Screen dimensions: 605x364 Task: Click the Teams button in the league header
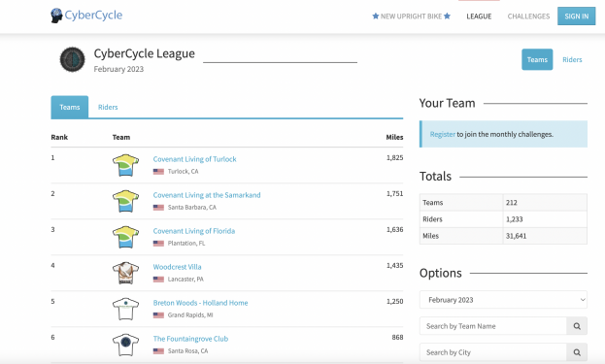(537, 60)
